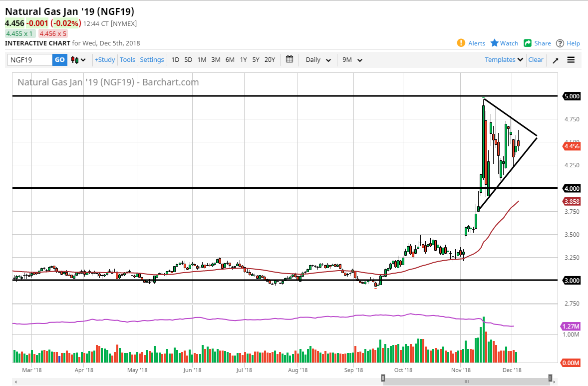Viewport: 588px width, 386px height.
Task: Select the 6M range tab
Action: pos(230,60)
